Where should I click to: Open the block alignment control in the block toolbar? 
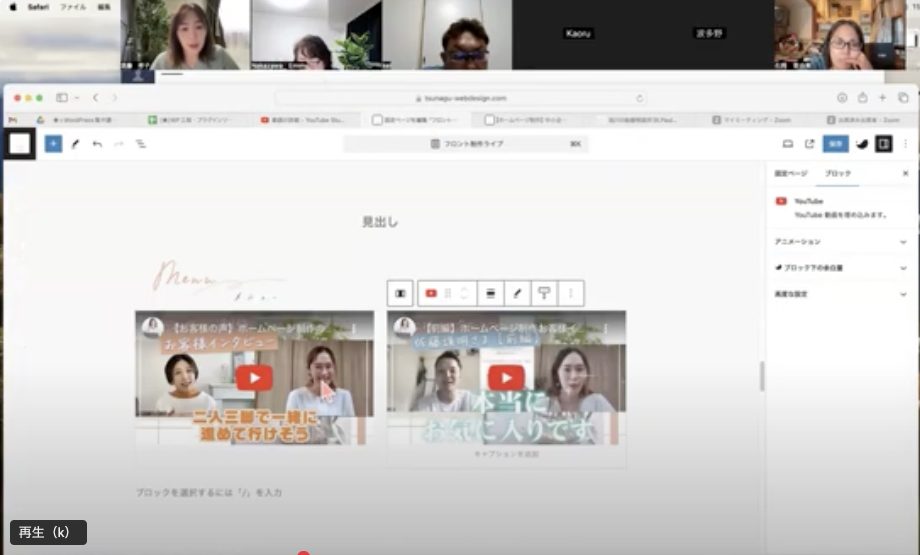tap(491, 293)
